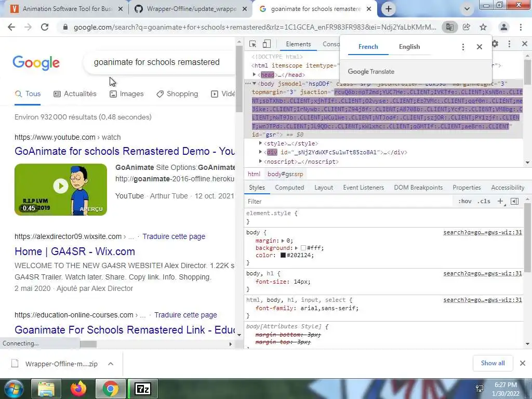Expand the noscript element node
The width and height of the screenshot is (532, 399).
pos(260,161)
